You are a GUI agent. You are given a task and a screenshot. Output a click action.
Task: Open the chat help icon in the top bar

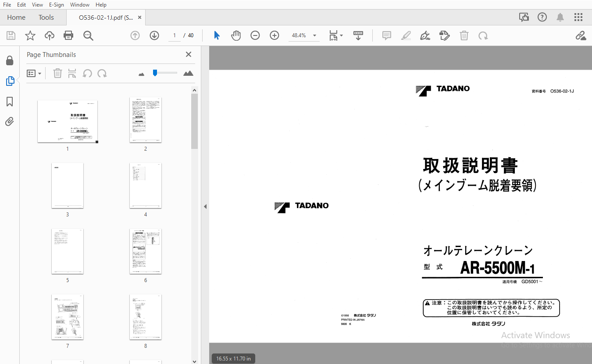pyautogui.click(x=524, y=18)
